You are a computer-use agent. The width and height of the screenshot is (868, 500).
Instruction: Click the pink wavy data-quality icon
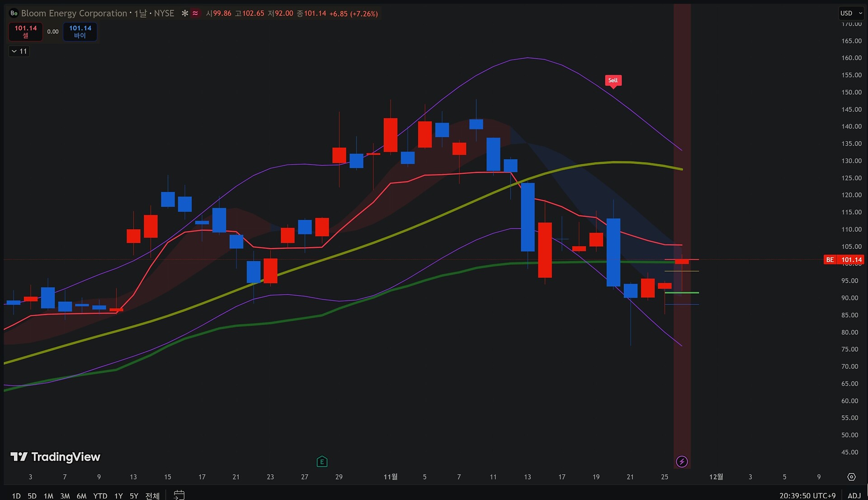[195, 14]
